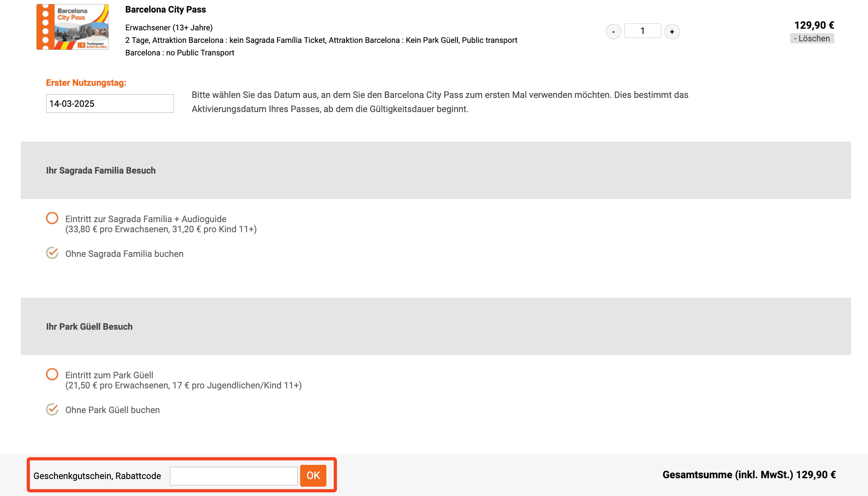
Task: Select Eintritt zur Sagrada Familia + Audioguide option
Action: click(52, 218)
